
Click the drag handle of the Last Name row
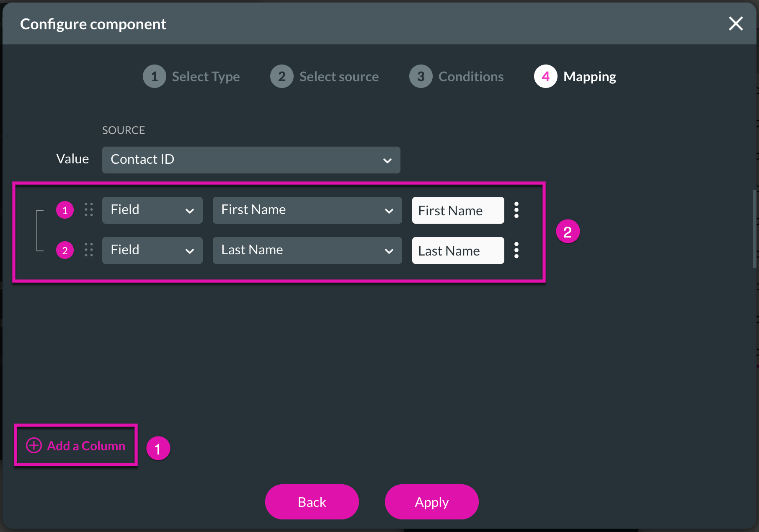[x=89, y=250]
